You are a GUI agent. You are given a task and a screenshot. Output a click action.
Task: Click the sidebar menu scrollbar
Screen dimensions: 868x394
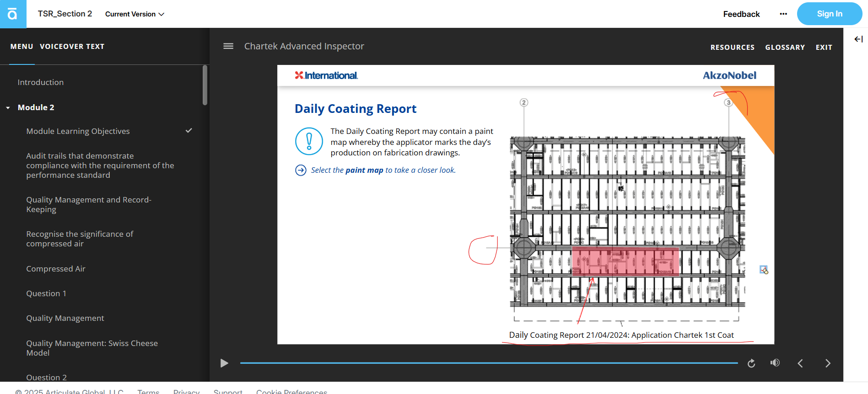(x=205, y=85)
